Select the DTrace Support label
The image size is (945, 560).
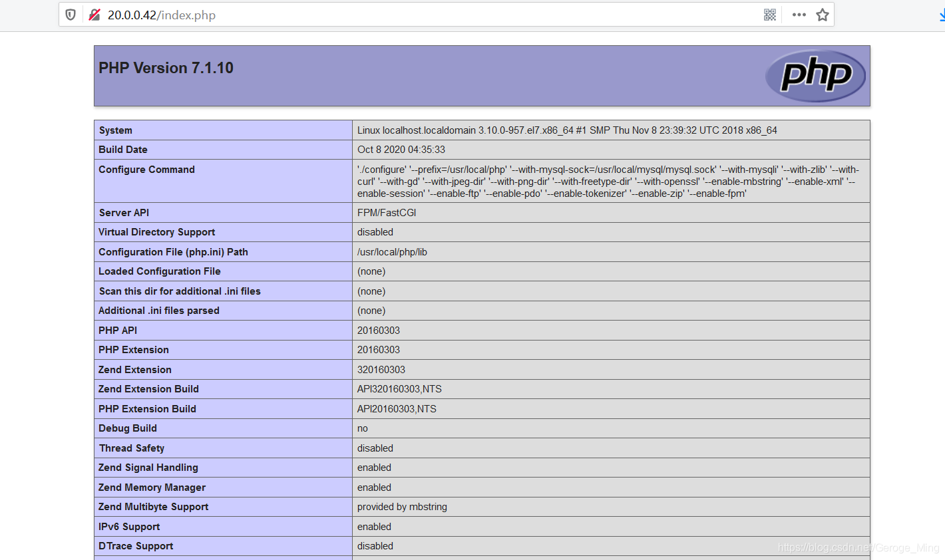[136, 546]
